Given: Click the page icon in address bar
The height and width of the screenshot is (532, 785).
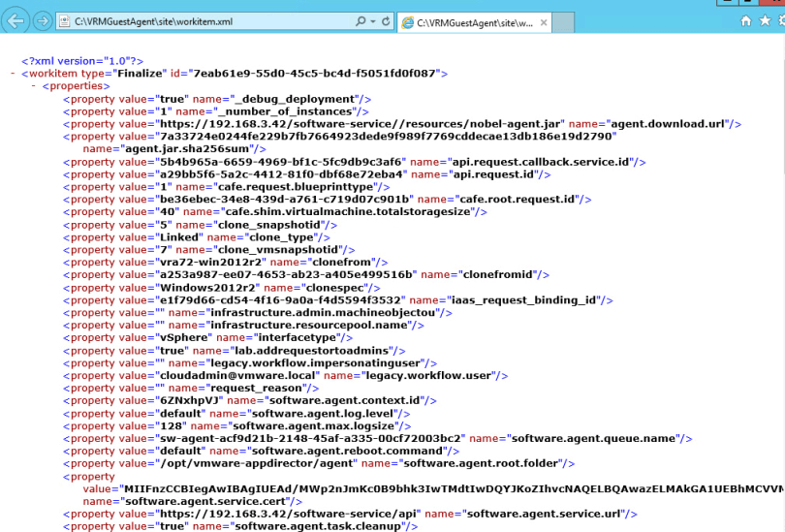Looking at the screenshot, I should click(x=66, y=20).
